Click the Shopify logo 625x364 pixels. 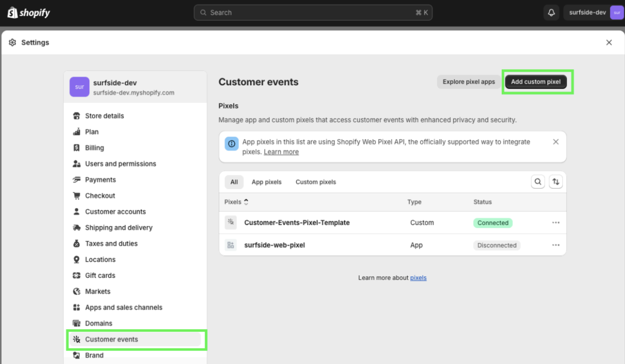[x=28, y=13]
